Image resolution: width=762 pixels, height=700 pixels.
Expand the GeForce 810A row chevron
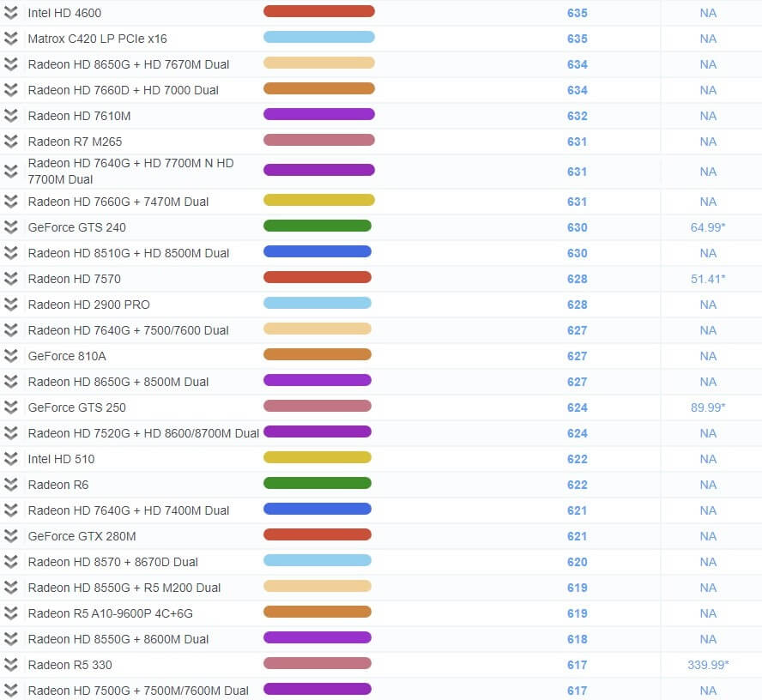click(10, 356)
